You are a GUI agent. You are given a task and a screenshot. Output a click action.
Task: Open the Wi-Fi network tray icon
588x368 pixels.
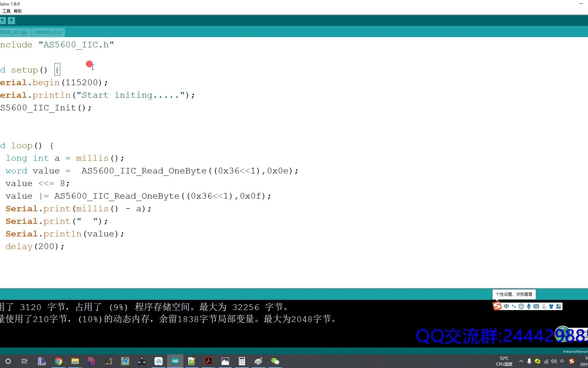tap(546, 362)
